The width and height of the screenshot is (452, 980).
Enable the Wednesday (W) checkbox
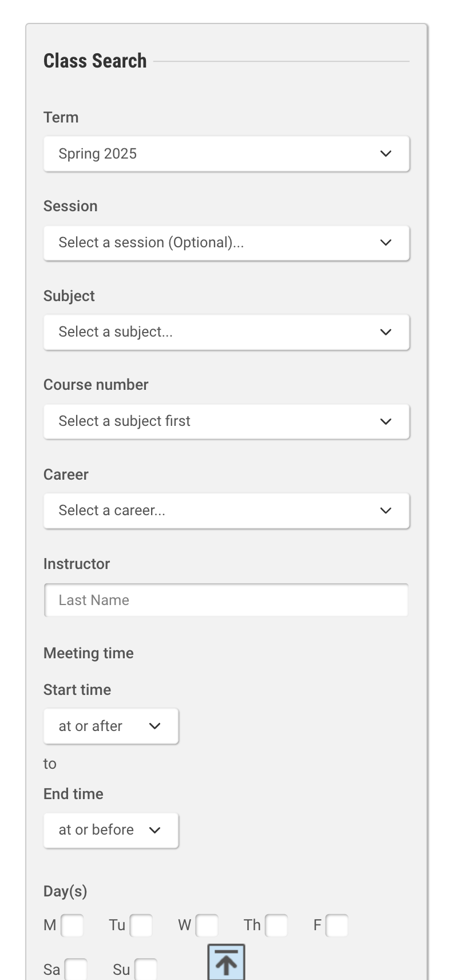207,926
